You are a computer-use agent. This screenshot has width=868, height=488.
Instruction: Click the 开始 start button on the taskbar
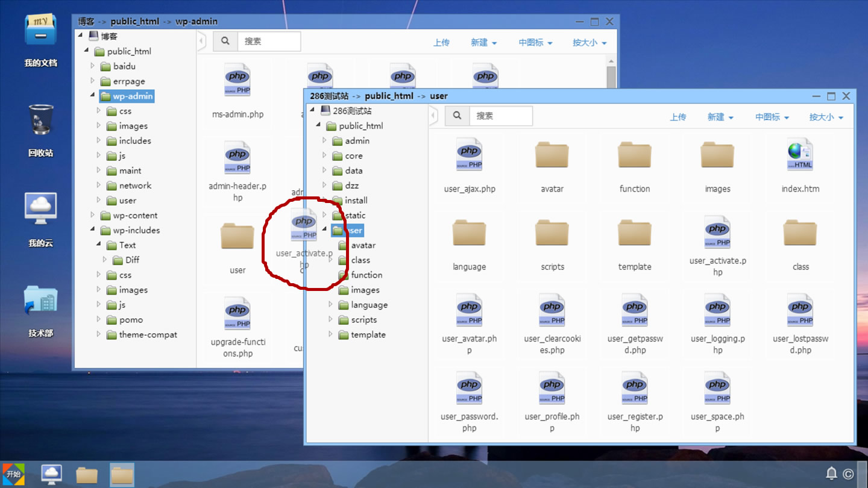tap(13, 475)
